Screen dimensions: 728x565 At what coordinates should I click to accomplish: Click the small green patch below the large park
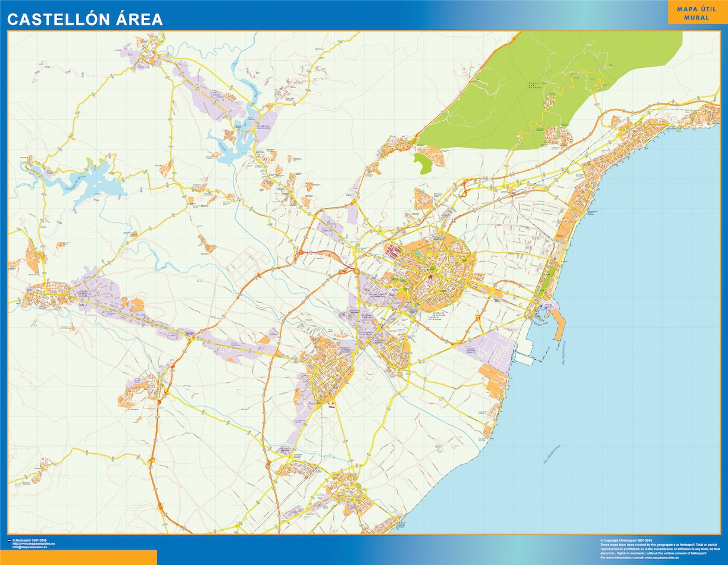[x=423, y=164]
